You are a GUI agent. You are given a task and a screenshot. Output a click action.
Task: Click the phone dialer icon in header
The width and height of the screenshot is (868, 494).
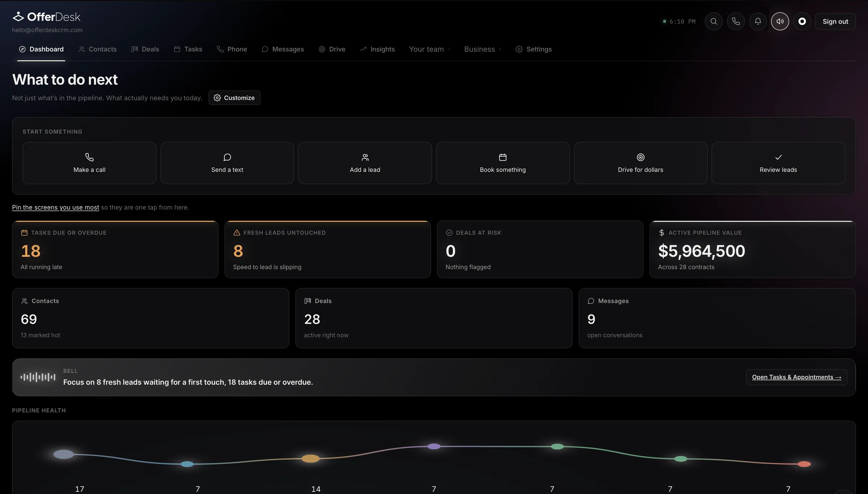pos(736,21)
